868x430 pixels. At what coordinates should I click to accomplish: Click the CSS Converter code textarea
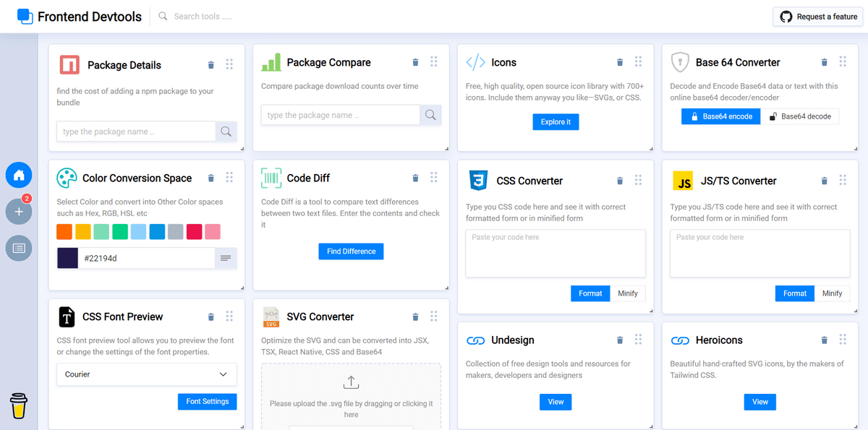[556, 254]
